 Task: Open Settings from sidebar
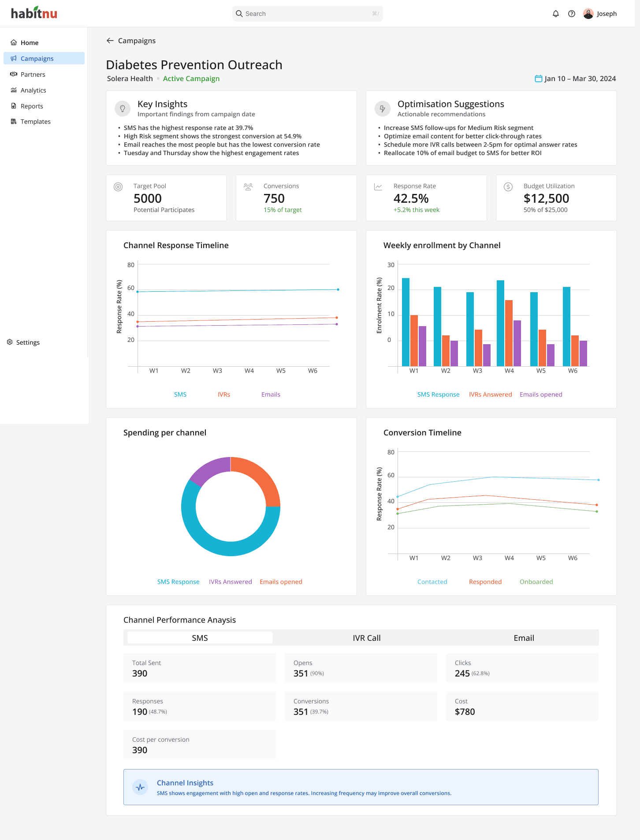[x=23, y=342]
